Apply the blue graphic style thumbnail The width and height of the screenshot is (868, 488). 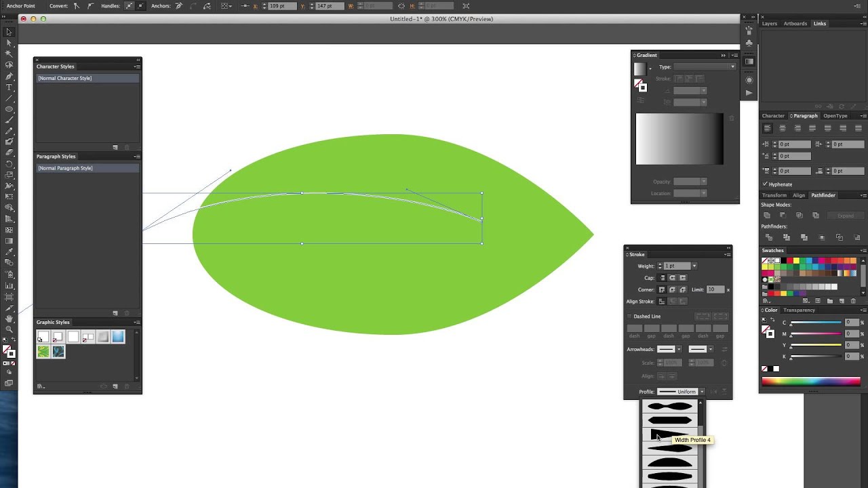point(119,337)
